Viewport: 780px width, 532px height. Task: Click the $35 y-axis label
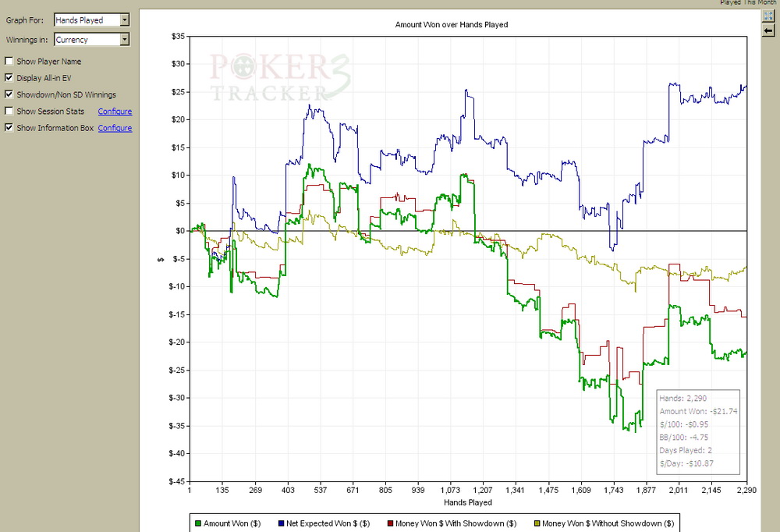pos(178,37)
